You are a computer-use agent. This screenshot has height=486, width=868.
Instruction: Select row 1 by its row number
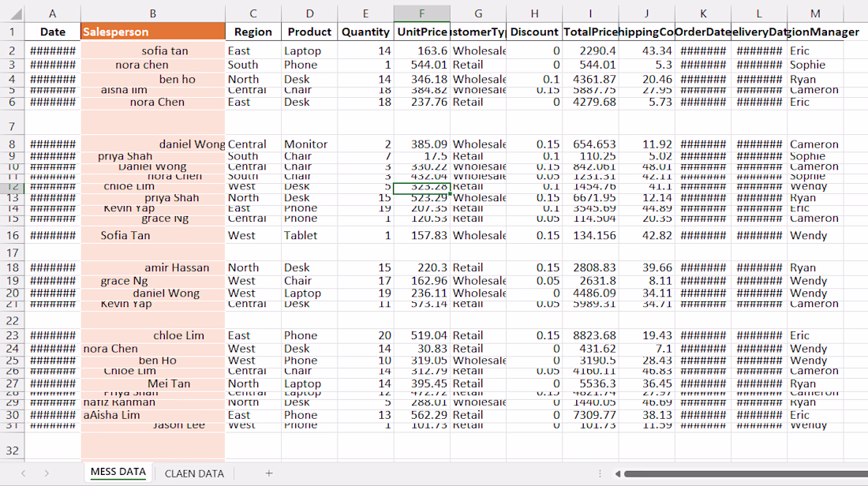(12, 32)
